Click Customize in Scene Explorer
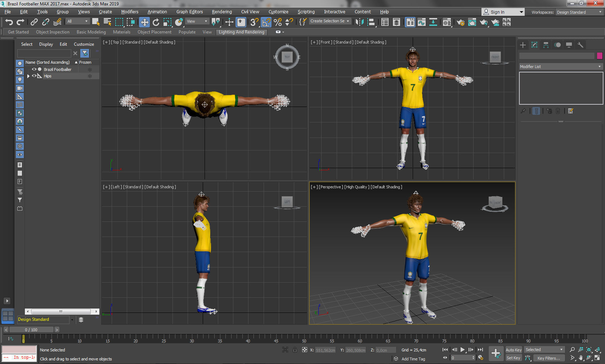The width and height of the screenshot is (605, 364). click(84, 44)
